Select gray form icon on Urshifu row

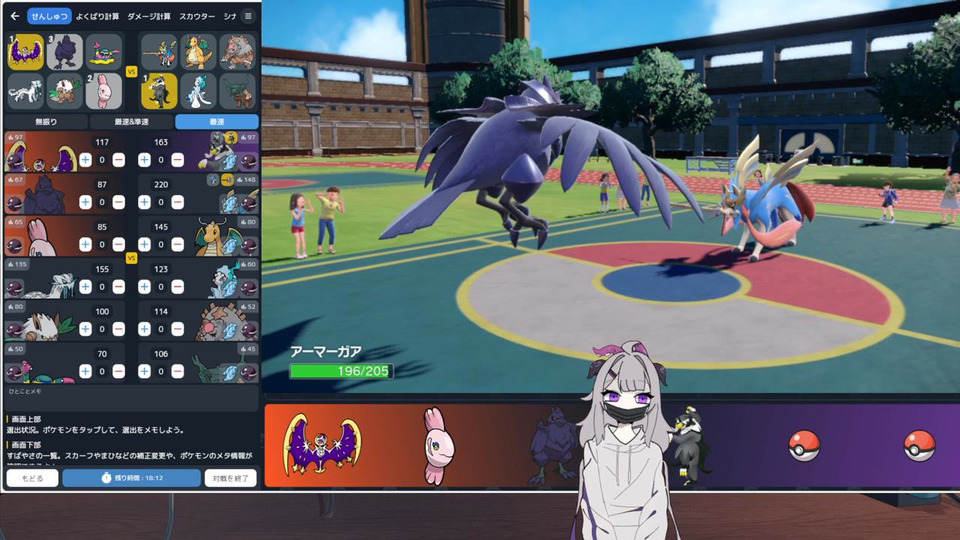click(x=217, y=137)
